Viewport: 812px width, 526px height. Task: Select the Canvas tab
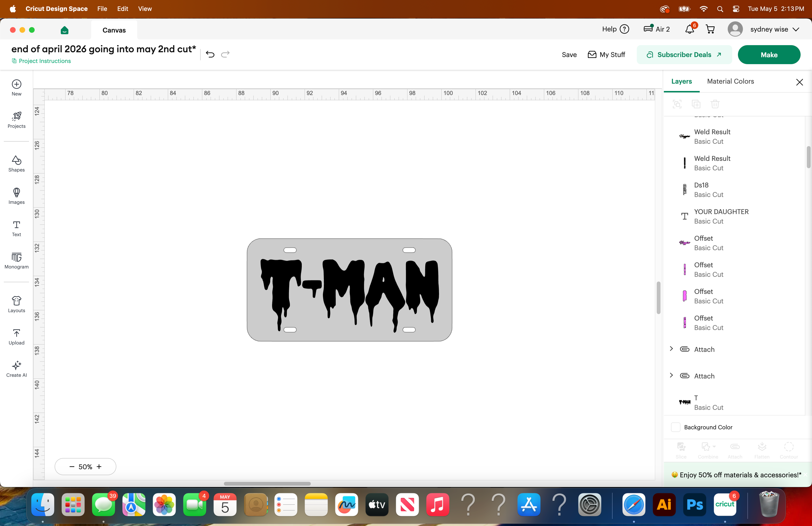tap(114, 30)
